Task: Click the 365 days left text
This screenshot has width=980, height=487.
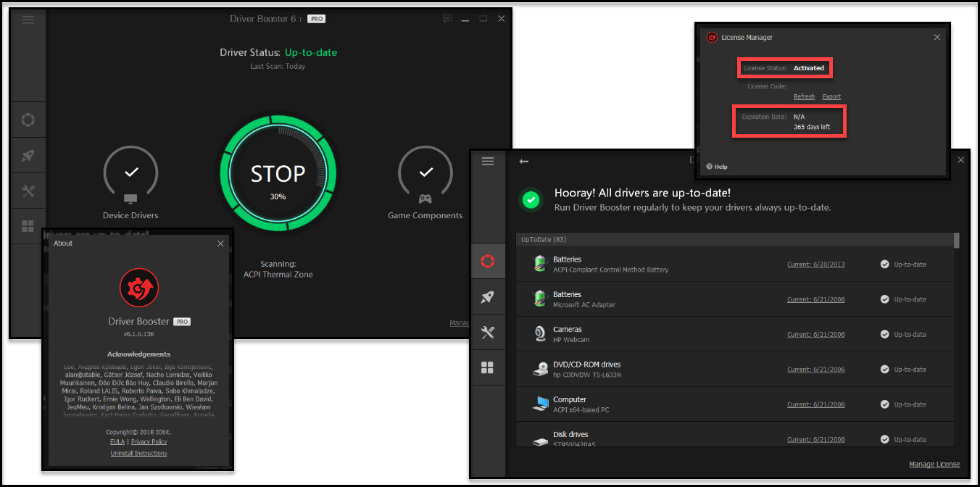Action: point(812,127)
